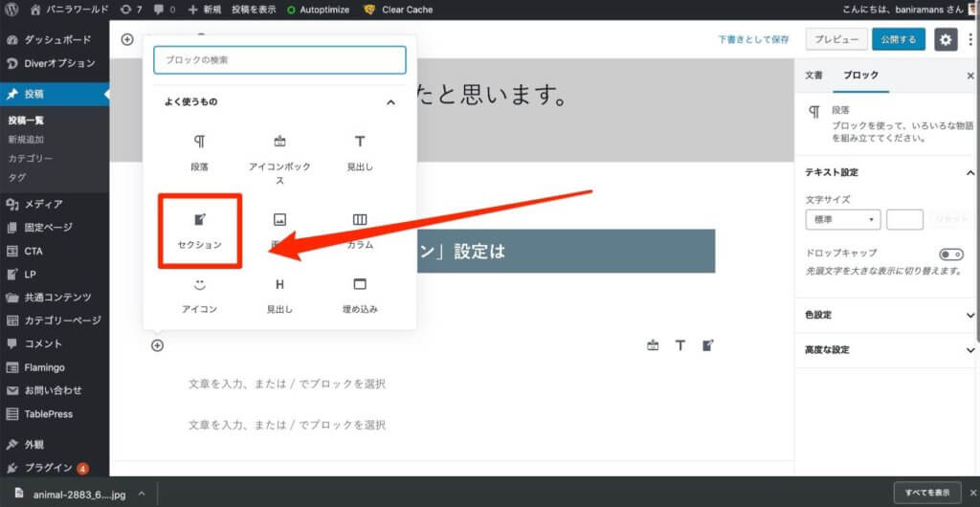Open カテゴリー submenu item
The width and height of the screenshot is (980, 507).
tap(30, 158)
